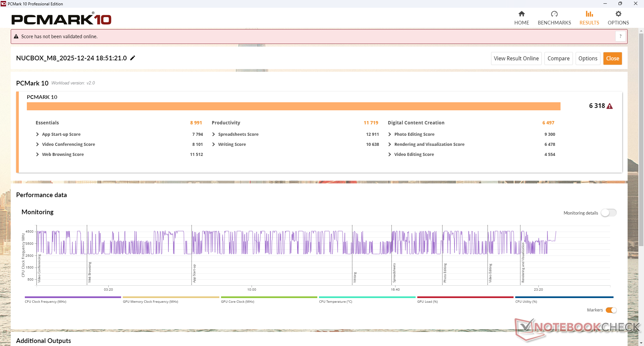This screenshot has height=346, width=644.
Task: Expand the Video Editing Score row
Action: (390, 155)
